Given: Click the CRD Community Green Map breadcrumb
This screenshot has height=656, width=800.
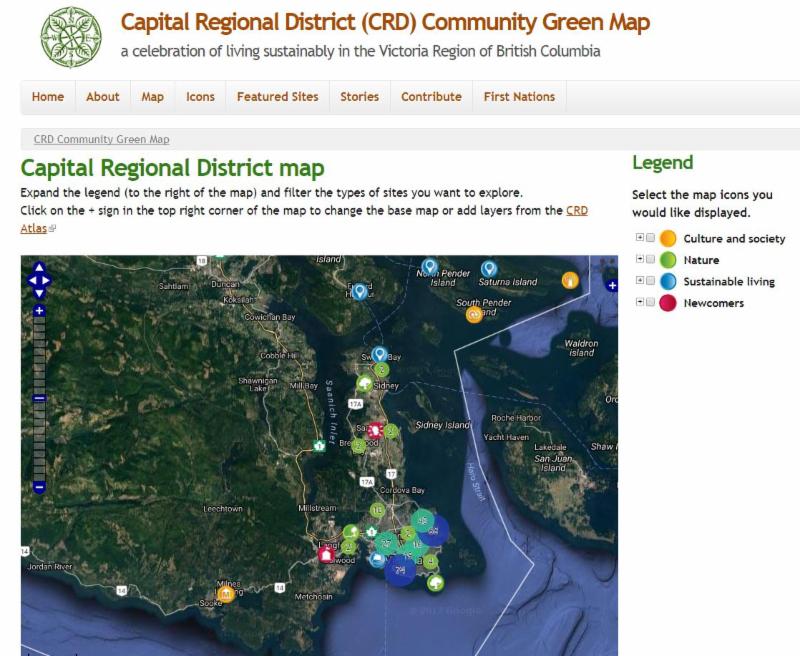Looking at the screenshot, I should click(101, 140).
